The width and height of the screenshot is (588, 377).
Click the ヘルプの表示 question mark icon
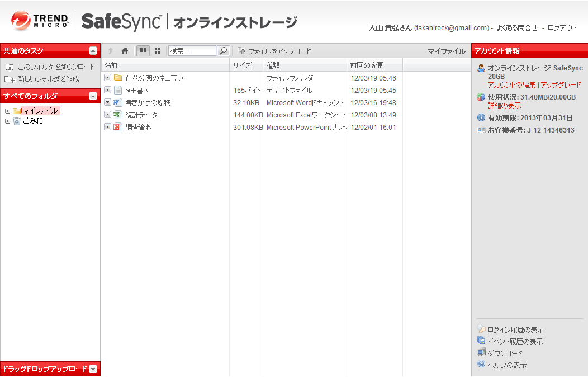coord(481,365)
